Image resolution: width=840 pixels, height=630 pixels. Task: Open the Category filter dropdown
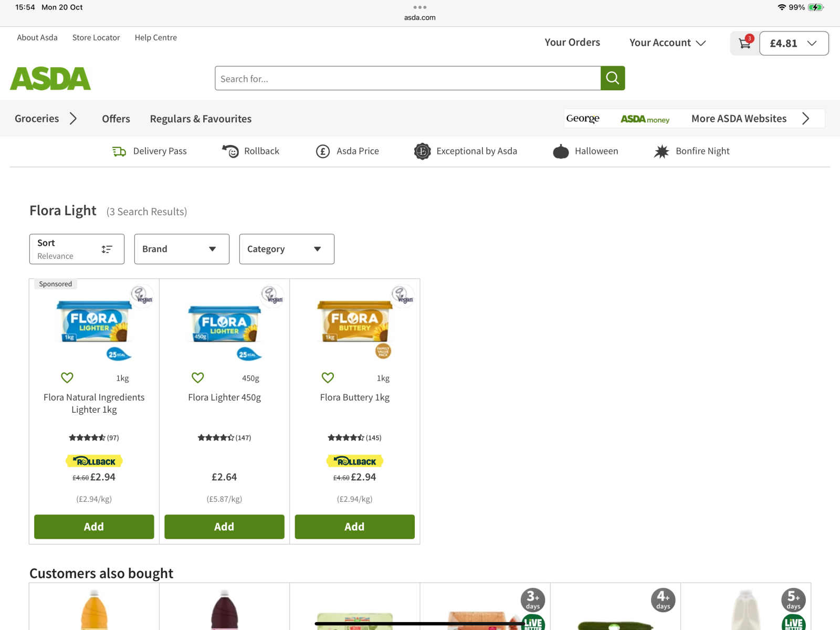coord(287,249)
